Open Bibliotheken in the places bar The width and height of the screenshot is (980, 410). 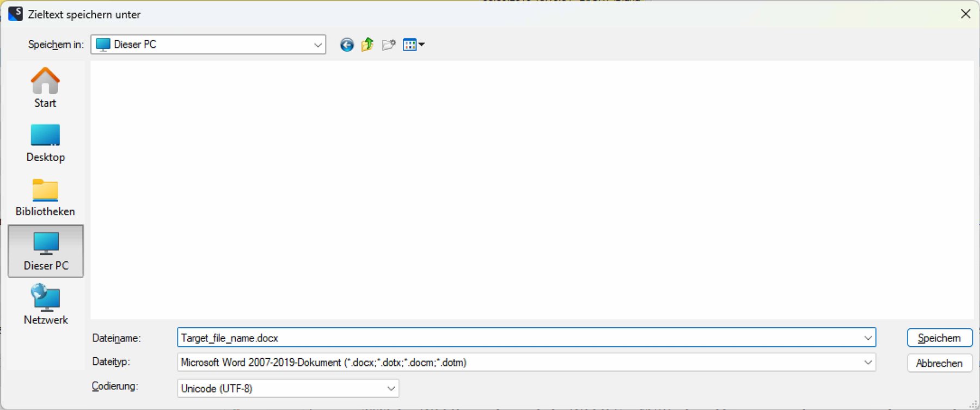(45, 198)
